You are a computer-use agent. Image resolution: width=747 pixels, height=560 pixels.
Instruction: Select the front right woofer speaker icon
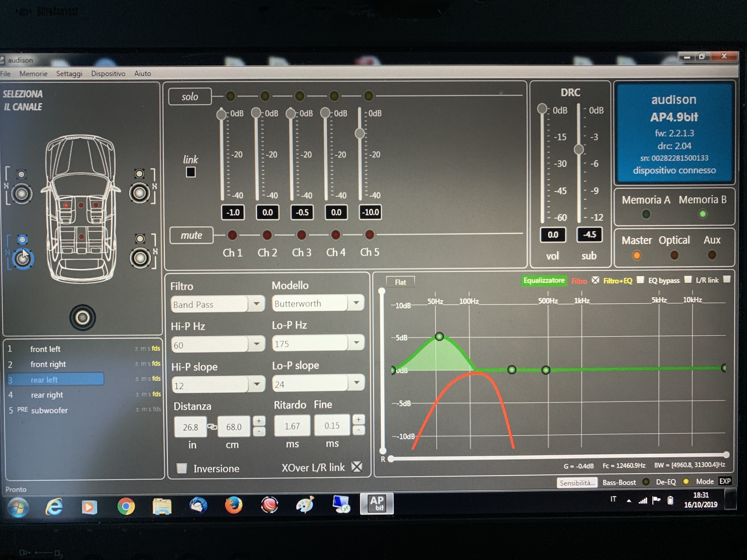point(140,193)
